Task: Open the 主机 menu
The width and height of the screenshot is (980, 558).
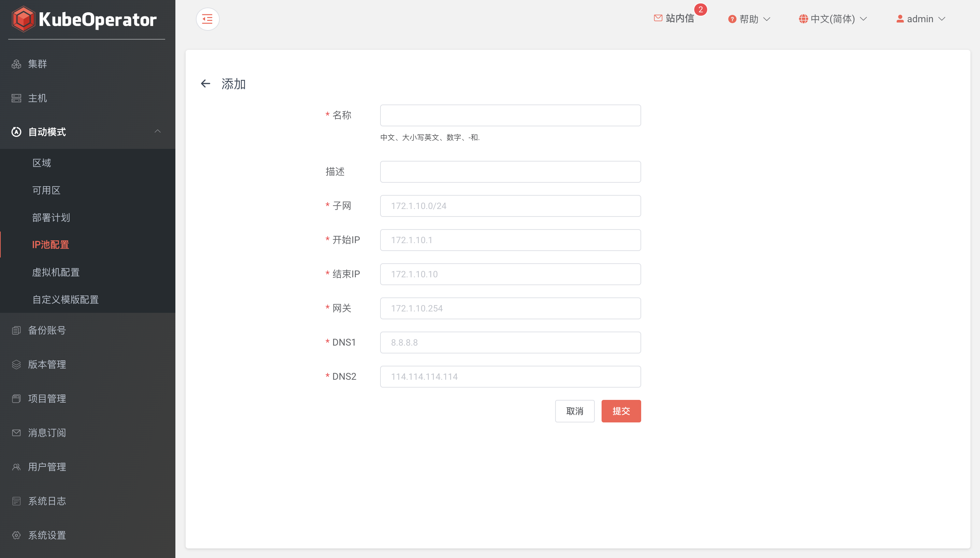Action: coord(88,98)
